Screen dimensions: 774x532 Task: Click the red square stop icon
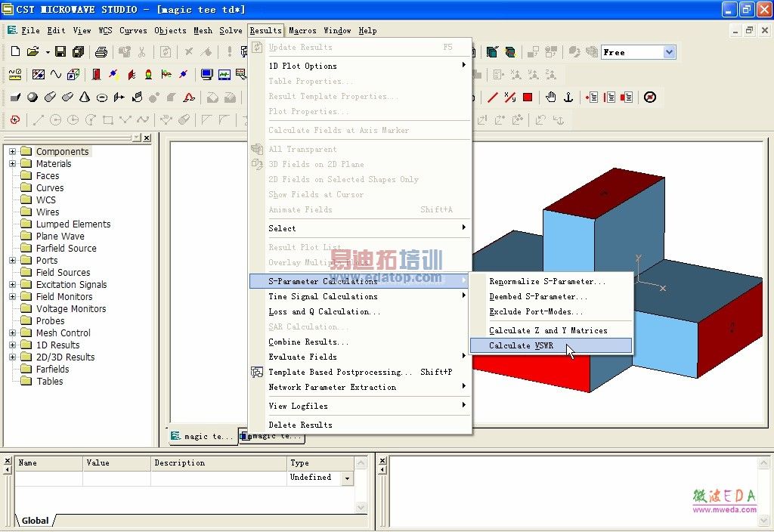[x=528, y=97]
